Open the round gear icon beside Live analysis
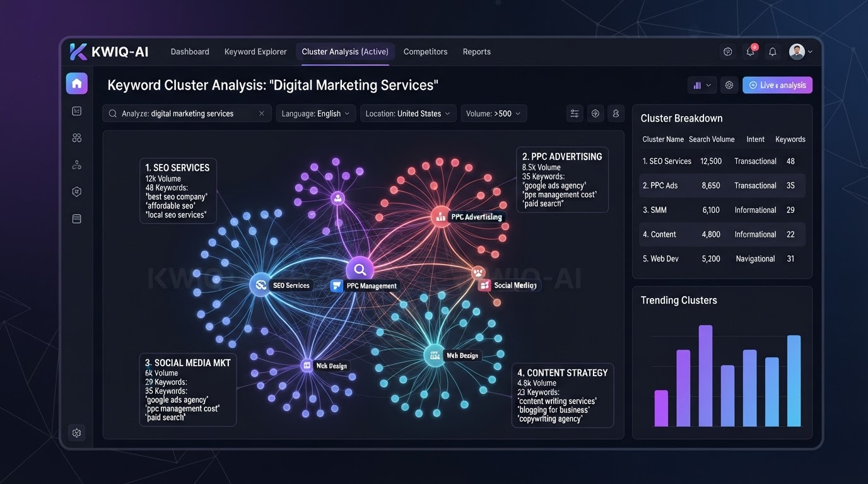 pos(729,85)
